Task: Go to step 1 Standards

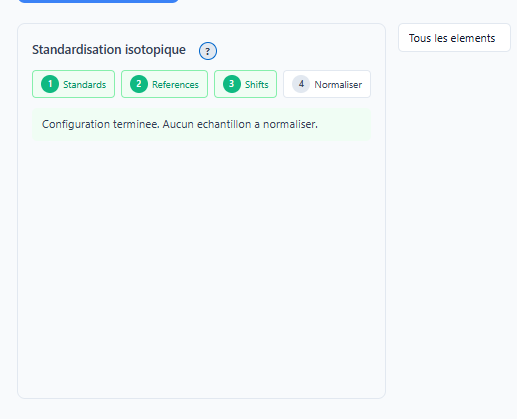Action: click(73, 84)
